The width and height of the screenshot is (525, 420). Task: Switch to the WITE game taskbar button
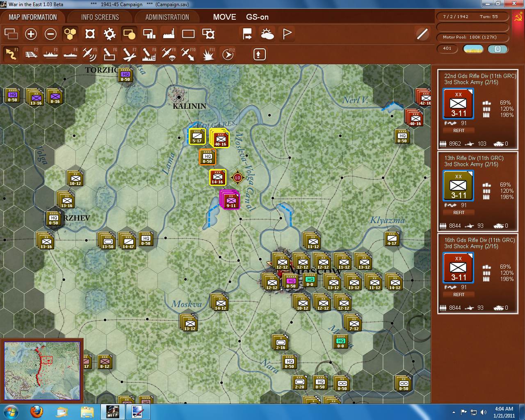coord(112,412)
